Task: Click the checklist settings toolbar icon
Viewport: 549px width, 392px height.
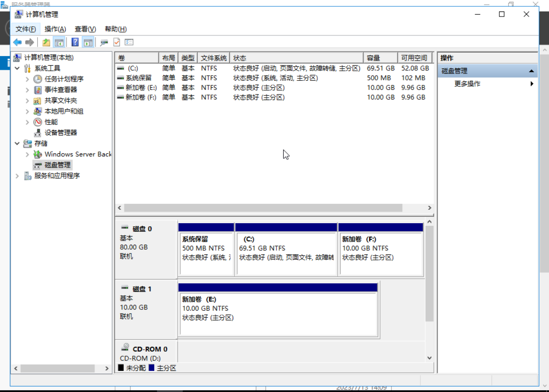Action: click(x=129, y=43)
